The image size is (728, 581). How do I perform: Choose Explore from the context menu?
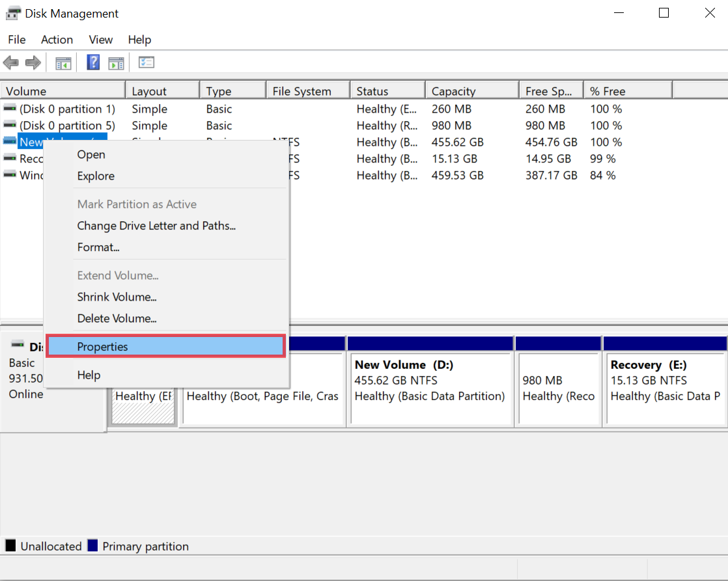(167, 176)
